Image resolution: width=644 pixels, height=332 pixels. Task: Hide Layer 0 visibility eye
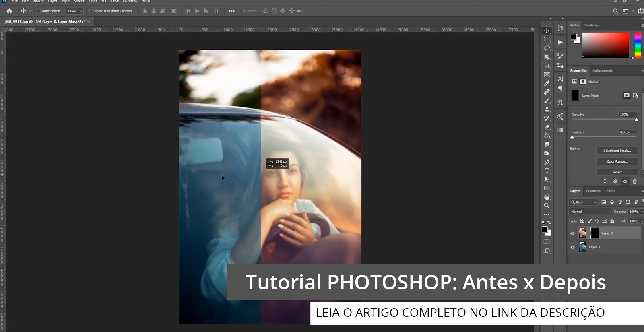tap(572, 233)
